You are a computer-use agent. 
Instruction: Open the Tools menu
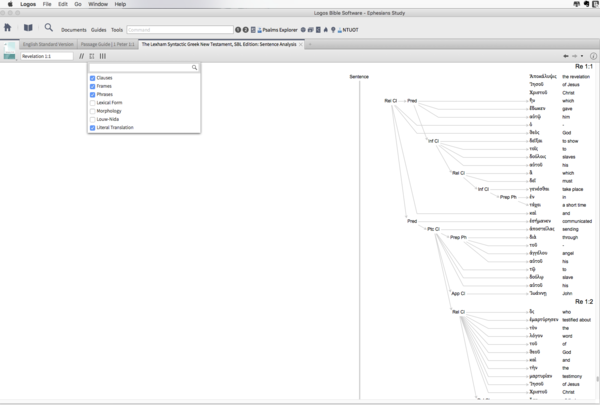pos(117,31)
